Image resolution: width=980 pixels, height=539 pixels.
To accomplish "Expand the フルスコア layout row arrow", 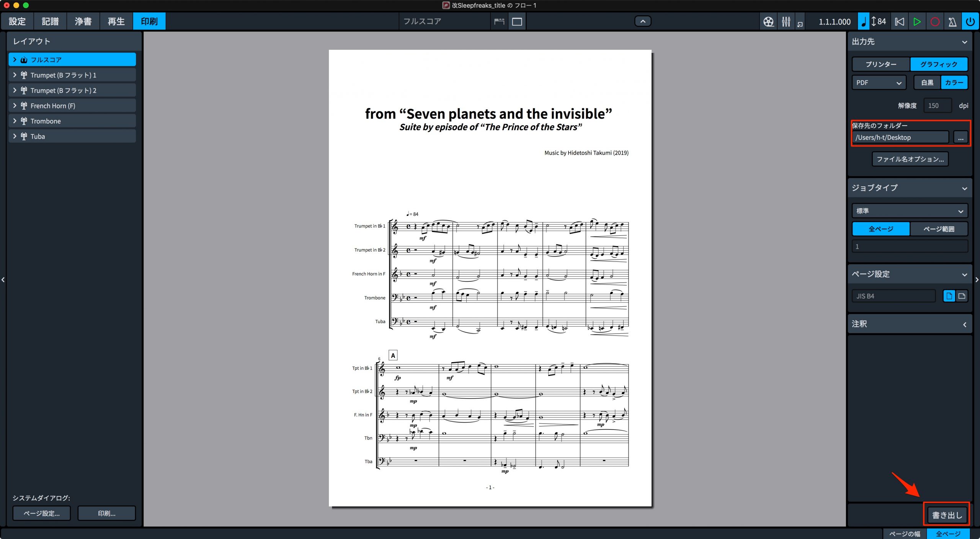I will point(15,60).
